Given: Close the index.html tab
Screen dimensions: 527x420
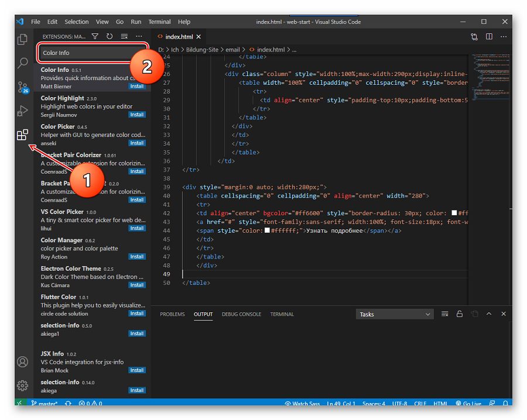Looking at the screenshot, I should point(199,37).
